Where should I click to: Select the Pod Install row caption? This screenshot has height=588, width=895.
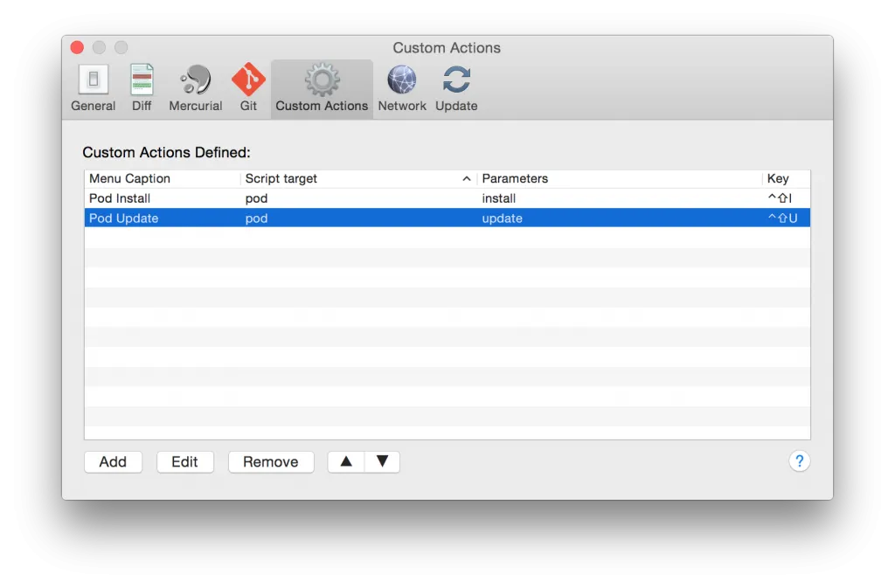[120, 198]
